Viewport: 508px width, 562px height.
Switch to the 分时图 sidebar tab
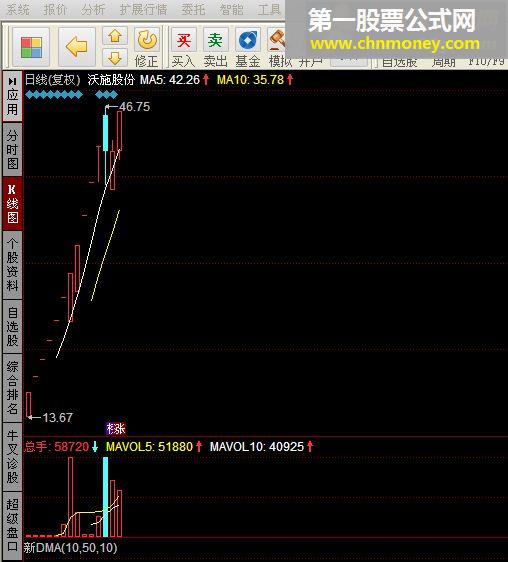(13, 149)
